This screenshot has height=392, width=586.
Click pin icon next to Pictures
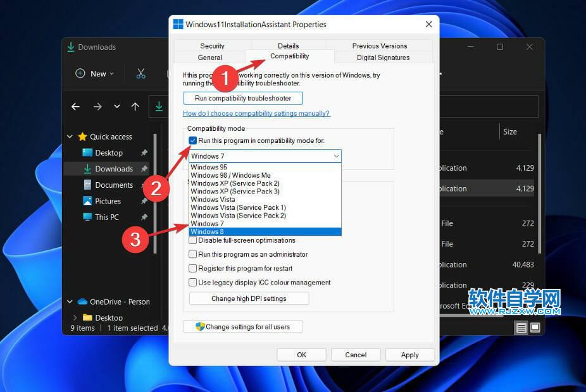pos(144,201)
